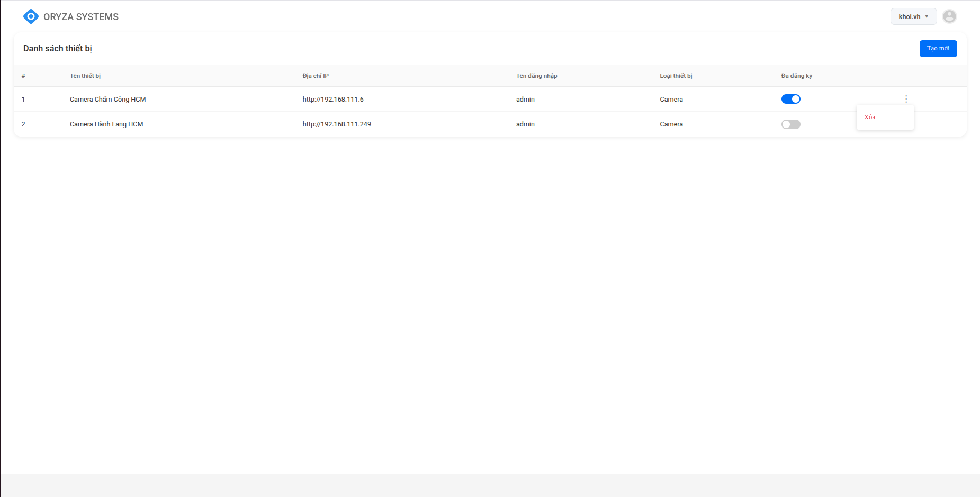Open the three-dot menu for Camera Chấm Công HCM

pos(906,99)
